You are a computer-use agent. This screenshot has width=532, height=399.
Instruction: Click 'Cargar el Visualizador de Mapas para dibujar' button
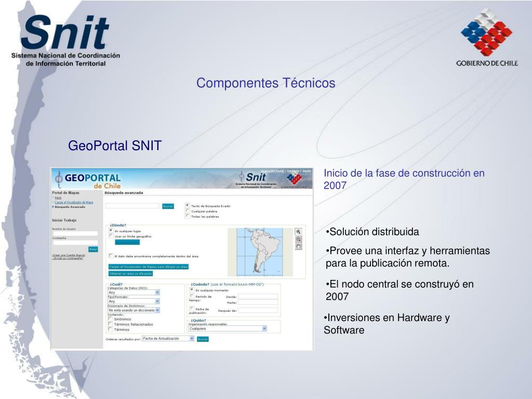[x=148, y=267]
